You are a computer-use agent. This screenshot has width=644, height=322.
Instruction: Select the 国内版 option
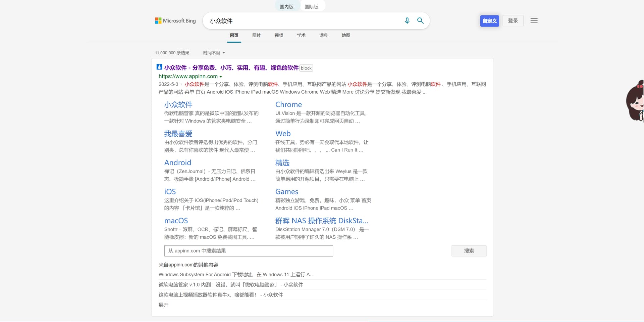287,6
